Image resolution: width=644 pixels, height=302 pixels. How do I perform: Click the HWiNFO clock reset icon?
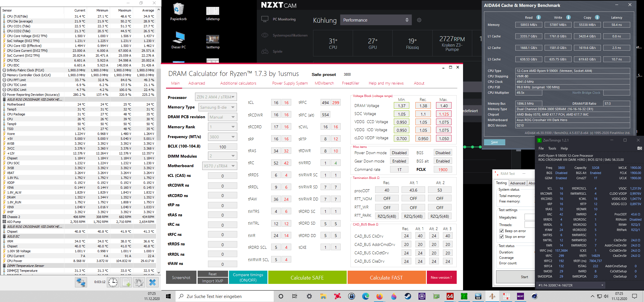113,282
